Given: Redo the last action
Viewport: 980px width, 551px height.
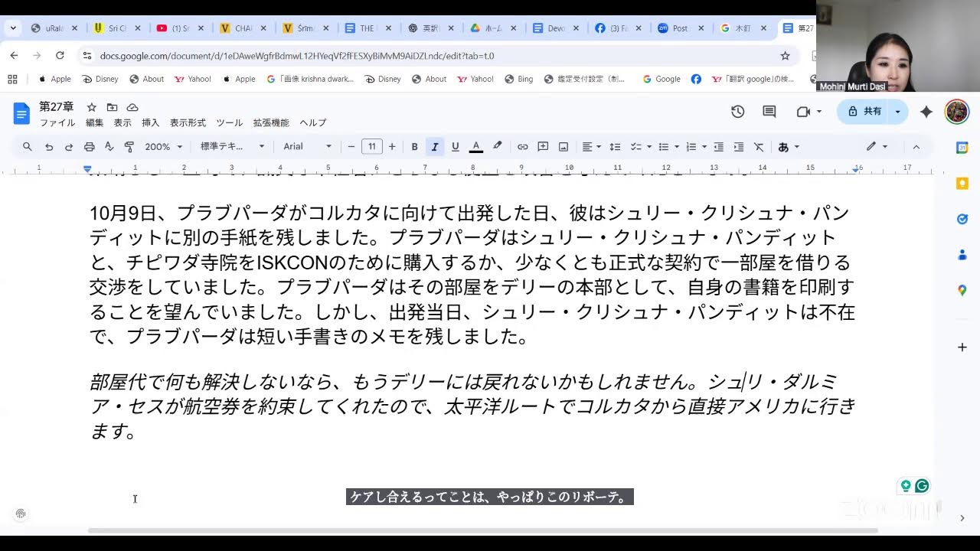Looking at the screenshot, I should pyautogui.click(x=69, y=147).
